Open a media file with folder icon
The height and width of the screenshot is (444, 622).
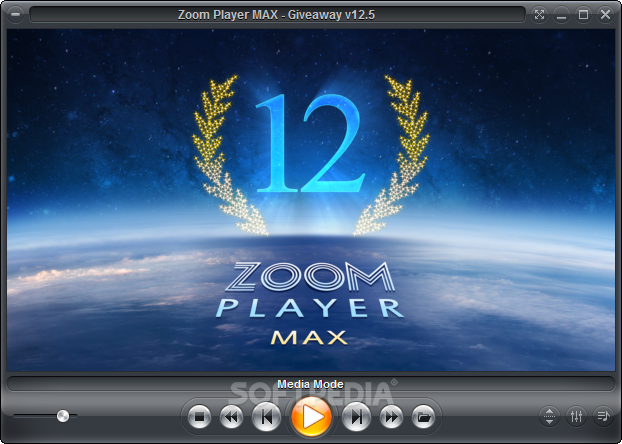pyautogui.click(x=423, y=417)
